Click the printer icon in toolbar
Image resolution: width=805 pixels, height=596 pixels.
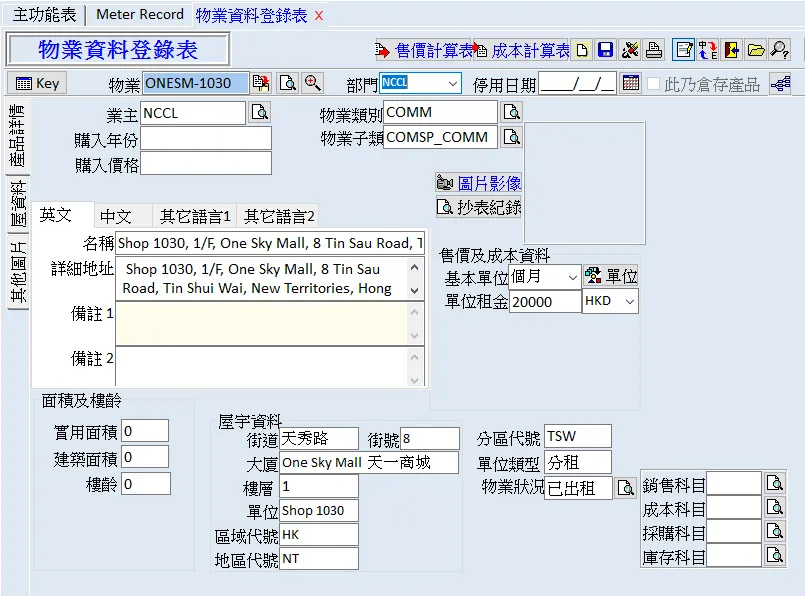pyautogui.click(x=653, y=50)
